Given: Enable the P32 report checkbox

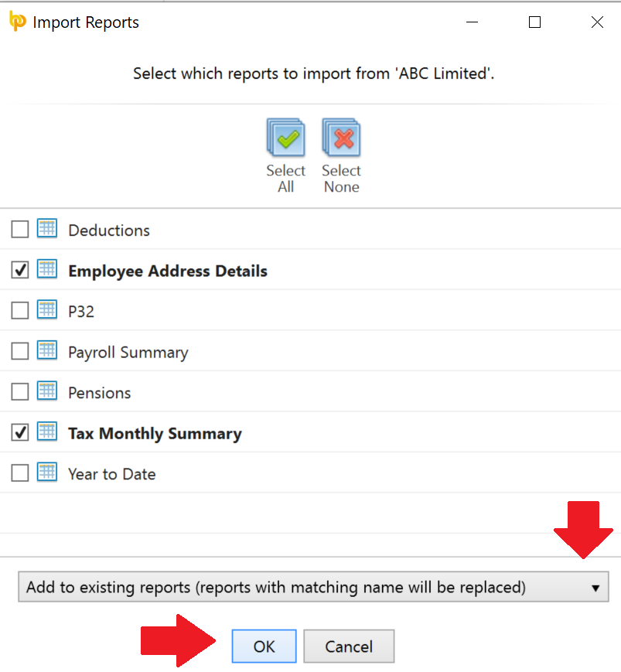Looking at the screenshot, I should [19, 310].
